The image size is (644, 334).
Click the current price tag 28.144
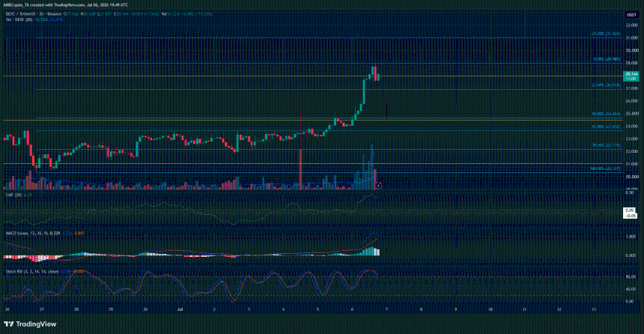pyautogui.click(x=631, y=74)
